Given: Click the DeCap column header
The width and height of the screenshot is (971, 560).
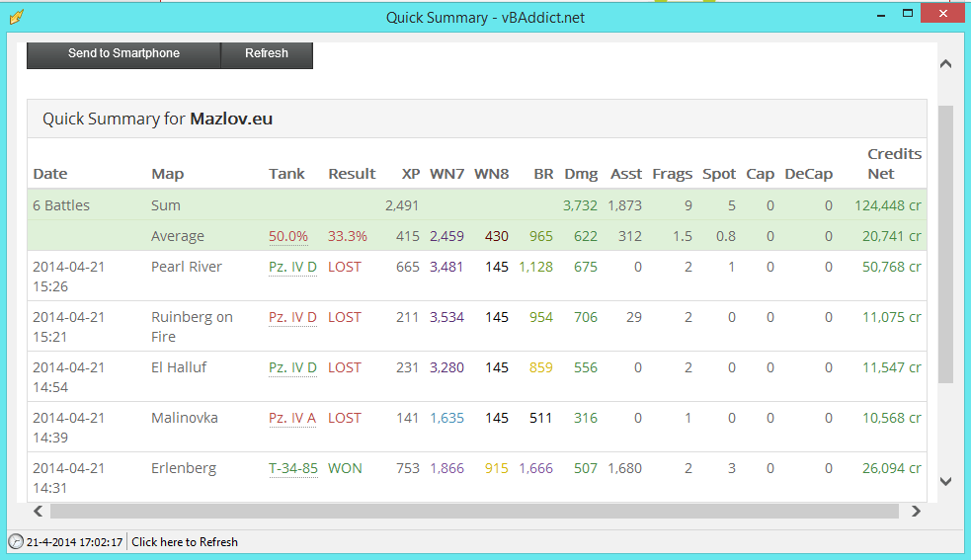Looking at the screenshot, I should point(809,174).
